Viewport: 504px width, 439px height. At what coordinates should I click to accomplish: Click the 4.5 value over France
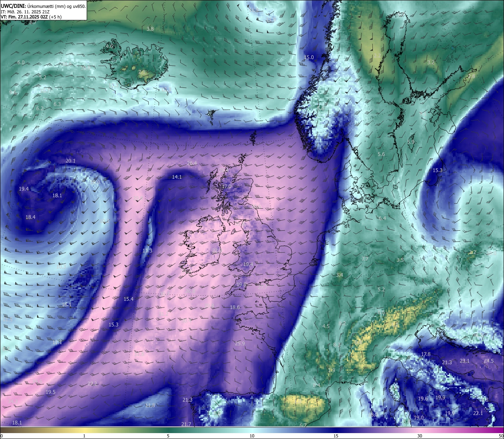pyautogui.click(x=326, y=326)
